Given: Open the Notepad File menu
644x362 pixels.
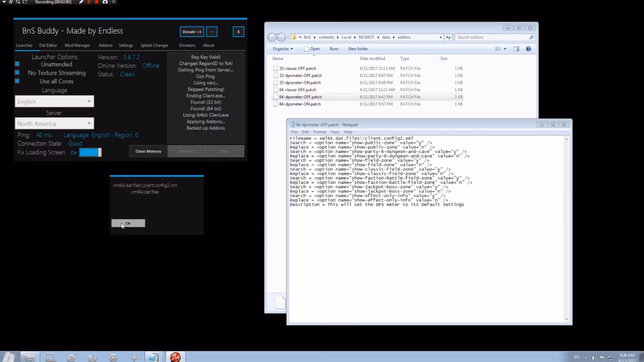Looking at the screenshot, I should point(294,132).
